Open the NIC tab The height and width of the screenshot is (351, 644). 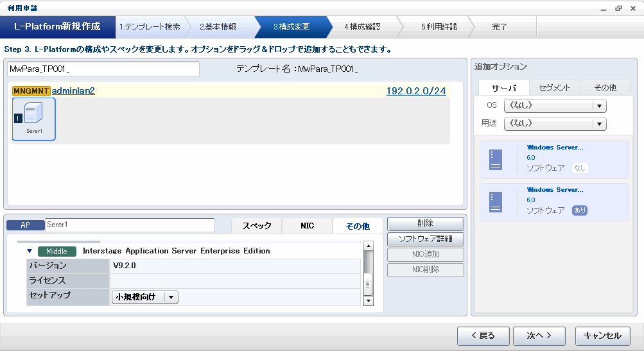[x=307, y=226]
